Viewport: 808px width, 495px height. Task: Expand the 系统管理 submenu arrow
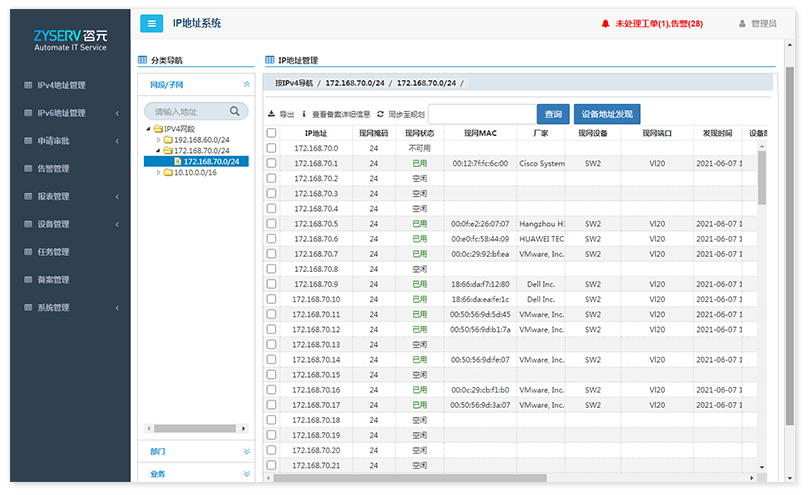click(117, 308)
